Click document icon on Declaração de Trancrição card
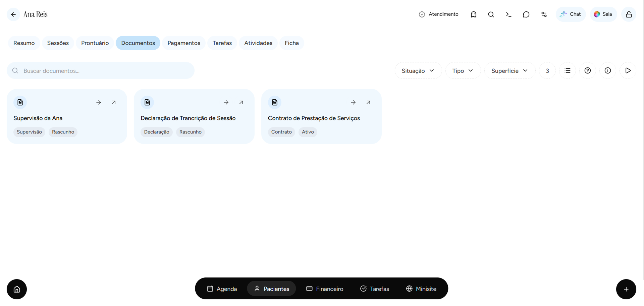This screenshot has height=306, width=644. tap(147, 102)
